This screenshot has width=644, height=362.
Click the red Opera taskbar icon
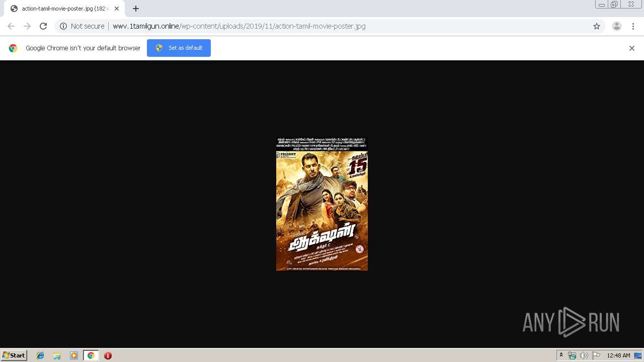pyautogui.click(x=108, y=355)
